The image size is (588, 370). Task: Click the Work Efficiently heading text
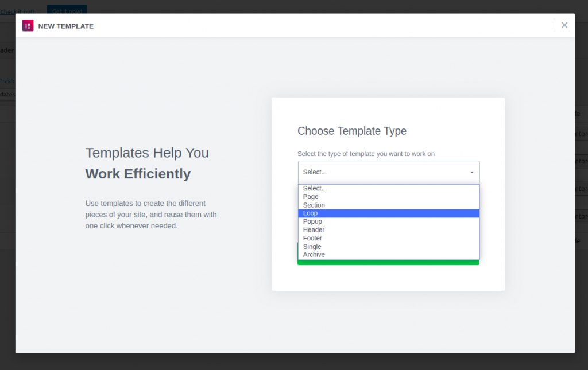pos(138,174)
